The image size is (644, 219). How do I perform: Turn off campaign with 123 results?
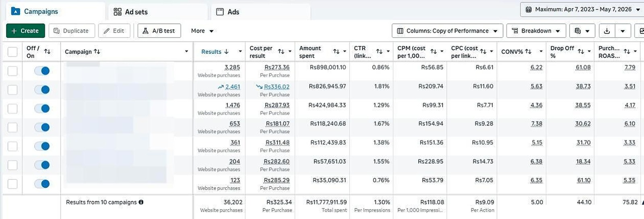pos(42,184)
